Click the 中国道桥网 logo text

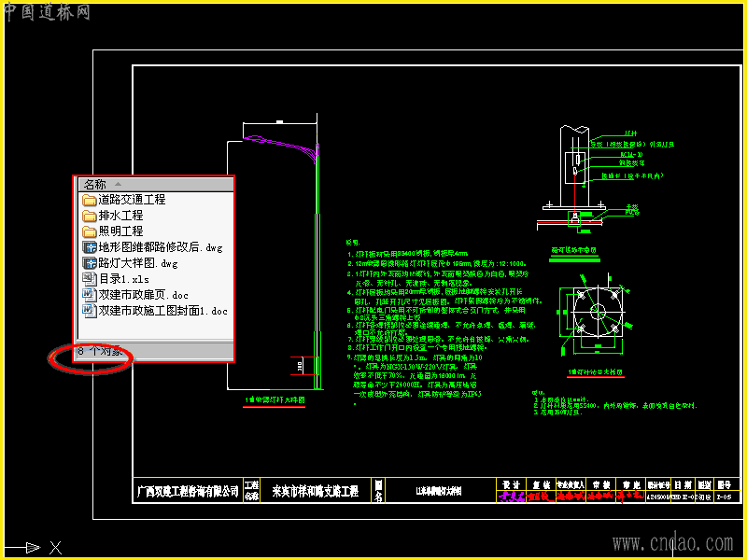tap(47, 12)
